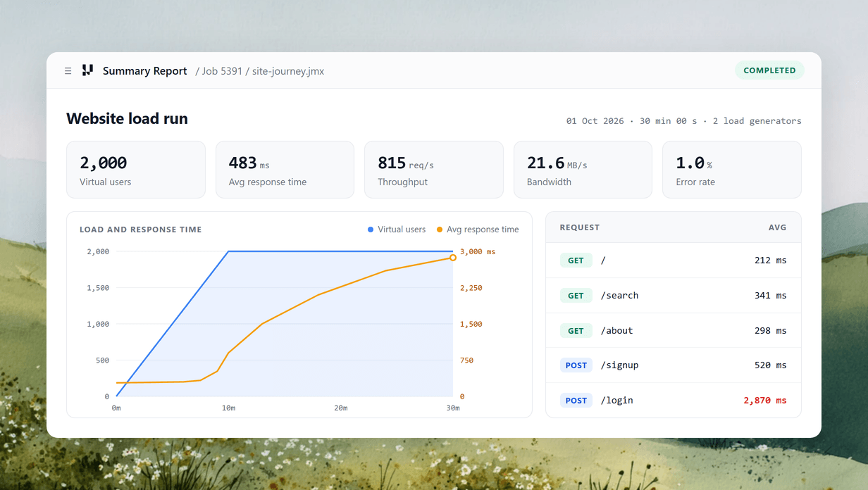Click the POST badge for /login

pyautogui.click(x=576, y=401)
